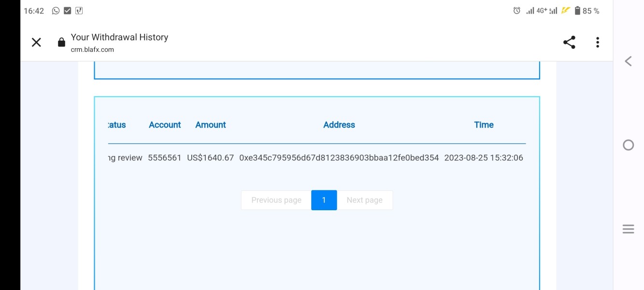Open the three-dot overflow menu
This screenshot has height=290, width=644.
(598, 43)
